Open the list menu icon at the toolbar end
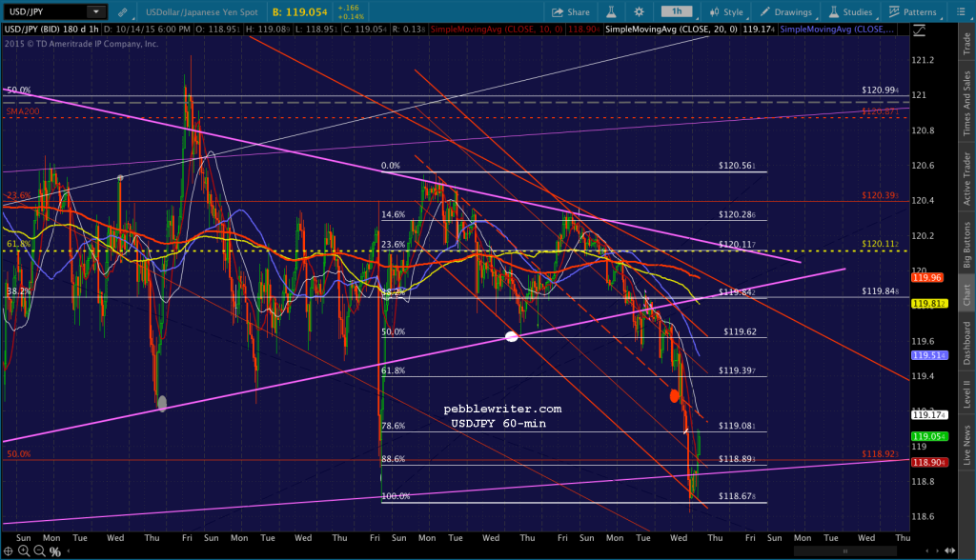Viewport: 976px width, 560px height. pos(961,11)
